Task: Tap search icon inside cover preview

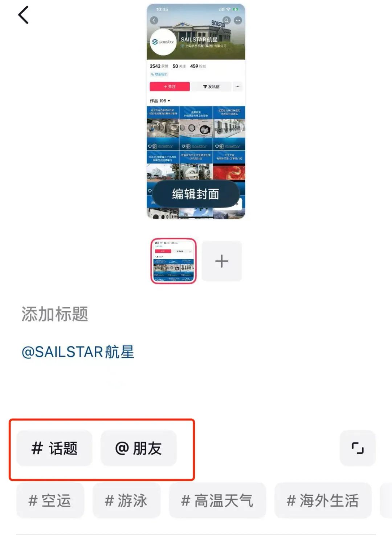Action: pyautogui.click(x=226, y=20)
